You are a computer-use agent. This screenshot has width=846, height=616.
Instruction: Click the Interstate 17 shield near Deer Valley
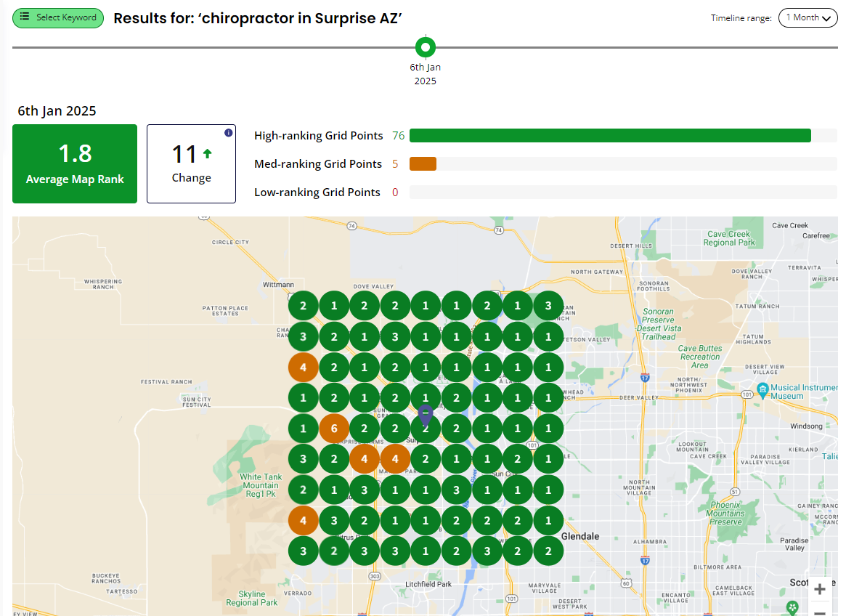coord(645,378)
